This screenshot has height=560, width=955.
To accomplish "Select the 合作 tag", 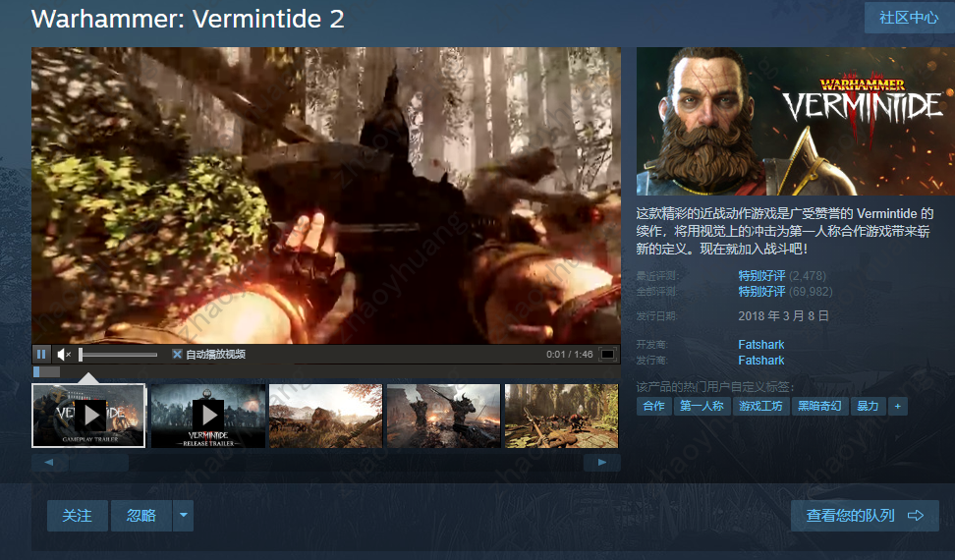I will pyautogui.click(x=654, y=406).
